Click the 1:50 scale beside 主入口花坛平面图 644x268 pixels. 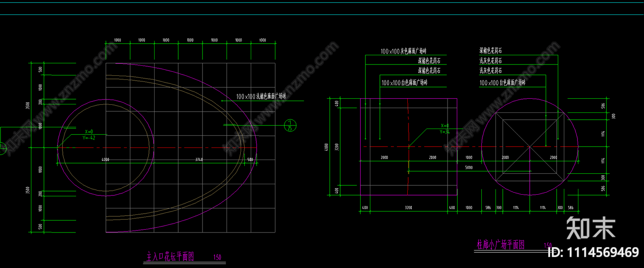coord(217,257)
